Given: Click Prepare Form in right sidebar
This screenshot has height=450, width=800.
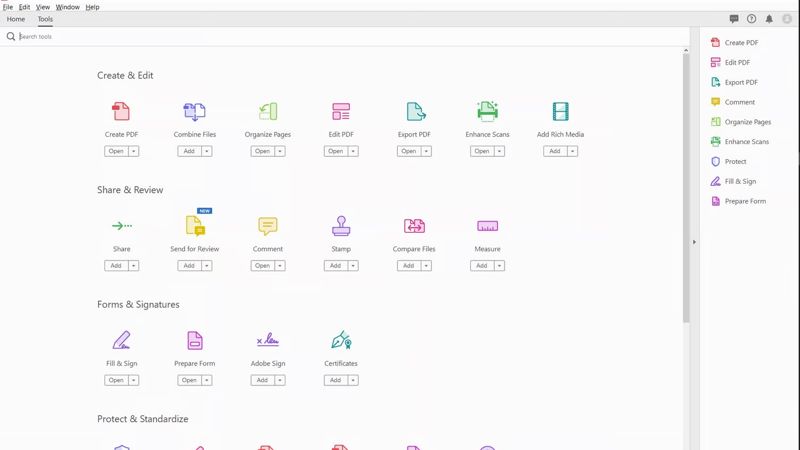Looking at the screenshot, I should coord(738,201).
